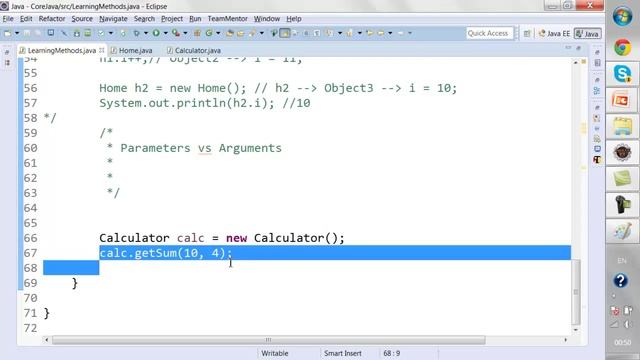Click the Run Last Tool external tools icon

click(176, 33)
